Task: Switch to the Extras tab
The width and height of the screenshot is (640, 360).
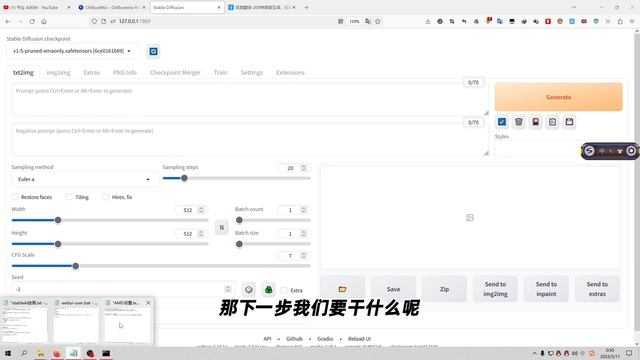Action: [91, 73]
